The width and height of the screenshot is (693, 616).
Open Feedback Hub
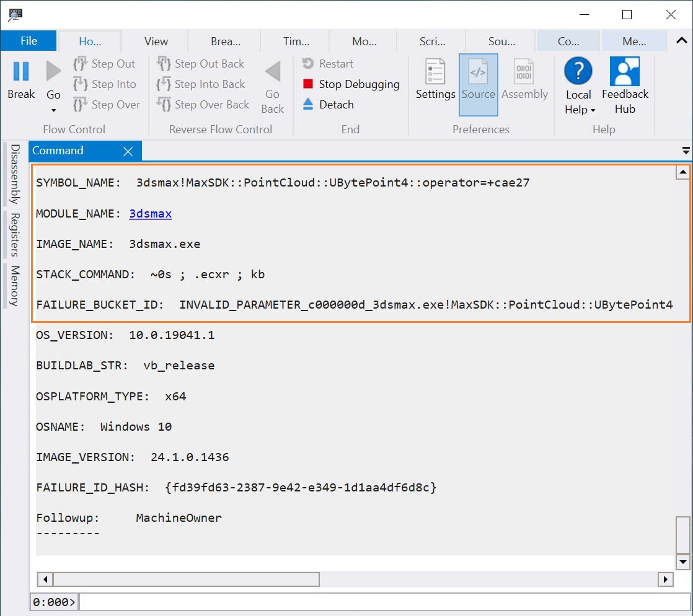(x=624, y=86)
